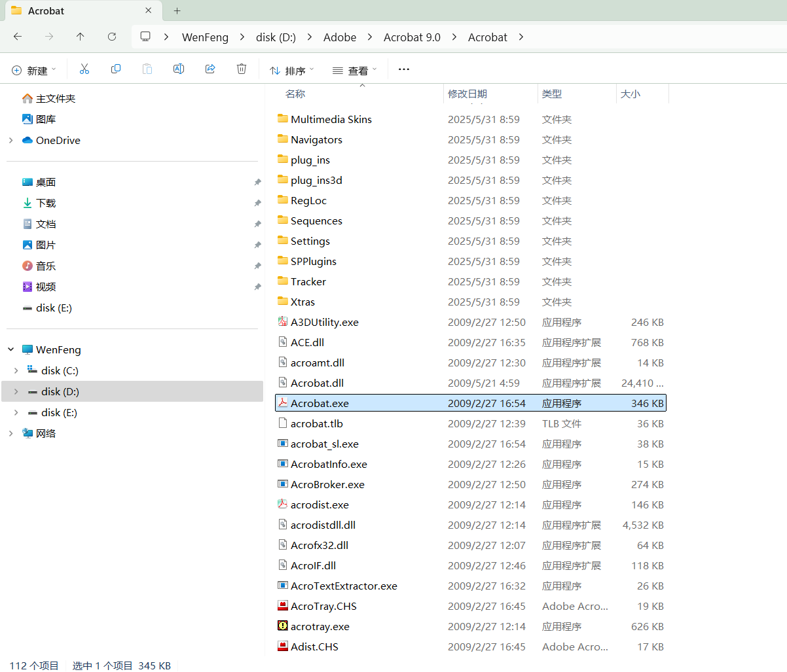Open the three-dots more options menu
Viewport: 787px width, 672px height.
coord(404,69)
